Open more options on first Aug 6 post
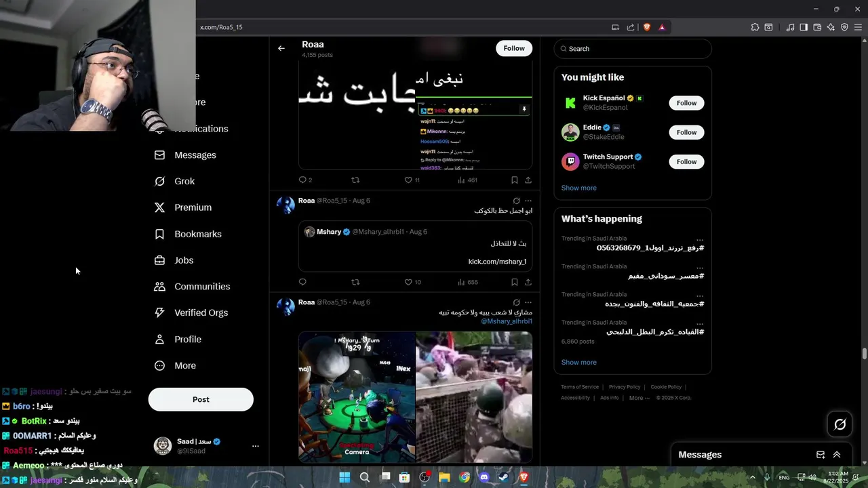The image size is (868, 488). pyautogui.click(x=528, y=201)
